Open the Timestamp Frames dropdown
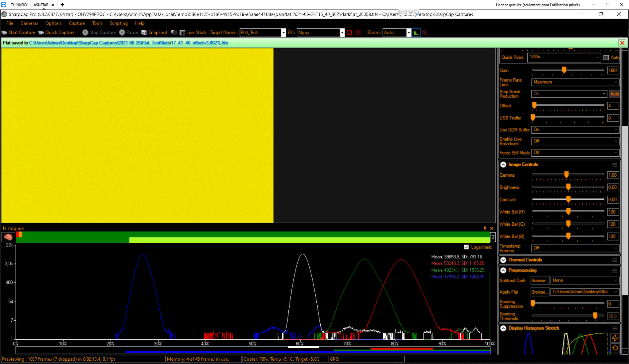Screen dimensions: 629x364 tap(575, 248)
